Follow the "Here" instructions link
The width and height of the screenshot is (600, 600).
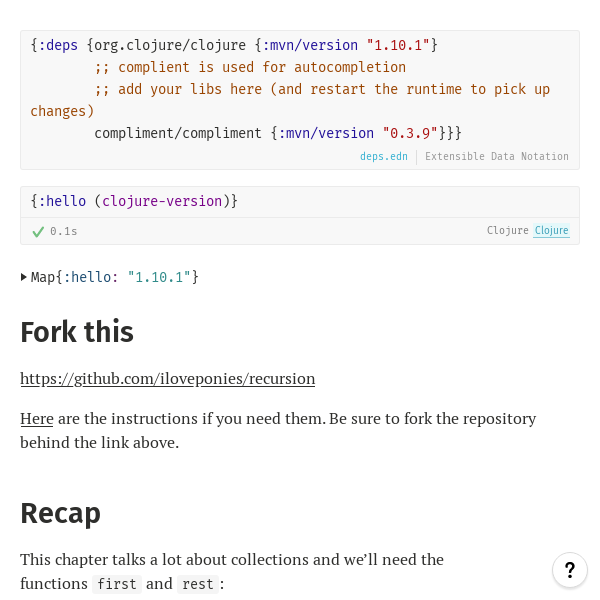tap(36, 418)
